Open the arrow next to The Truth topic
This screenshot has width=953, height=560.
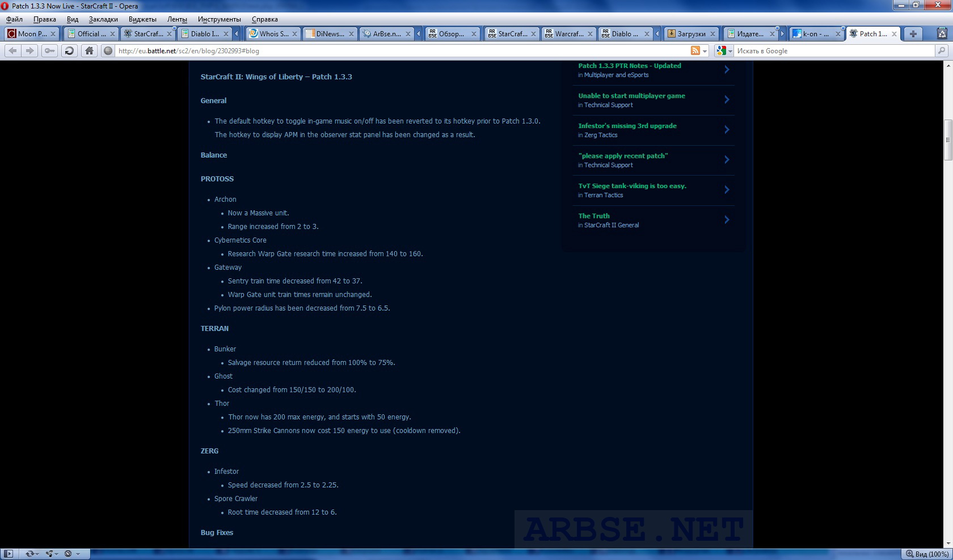727,220
